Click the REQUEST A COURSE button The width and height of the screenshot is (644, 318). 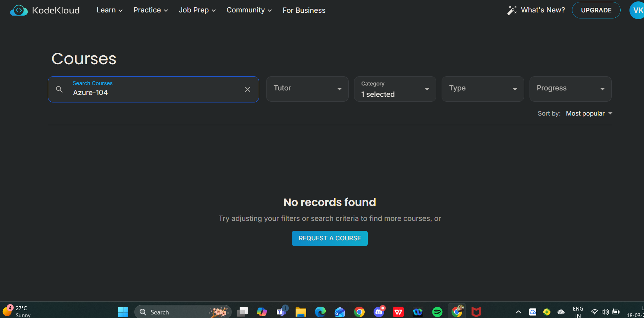click(330, 238)
